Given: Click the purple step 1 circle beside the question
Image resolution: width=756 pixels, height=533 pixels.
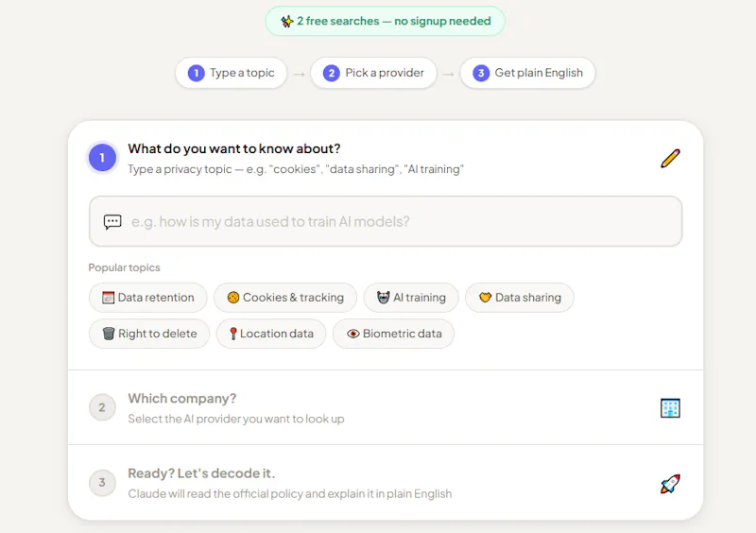Looking at the screenshot, I should [x=102, y=158].
